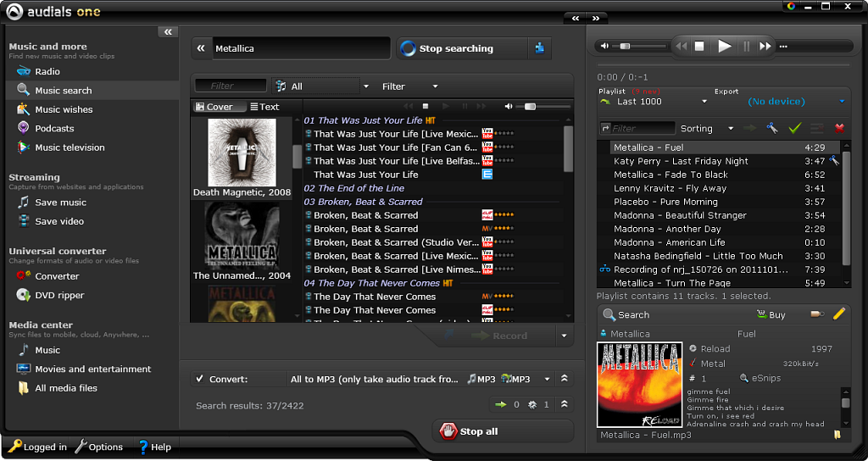Open the results Filter dropdown
This screenshot has width=868, height=461.
click(x=409, y=86)
